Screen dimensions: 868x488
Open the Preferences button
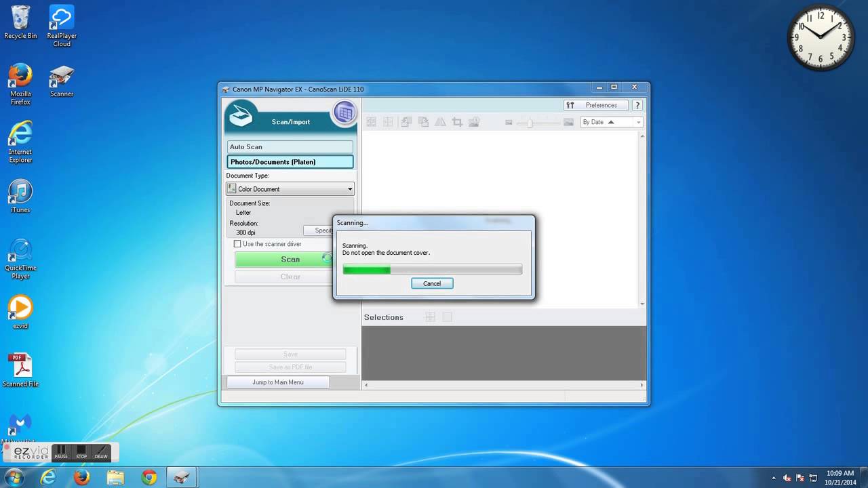(595, 105)
